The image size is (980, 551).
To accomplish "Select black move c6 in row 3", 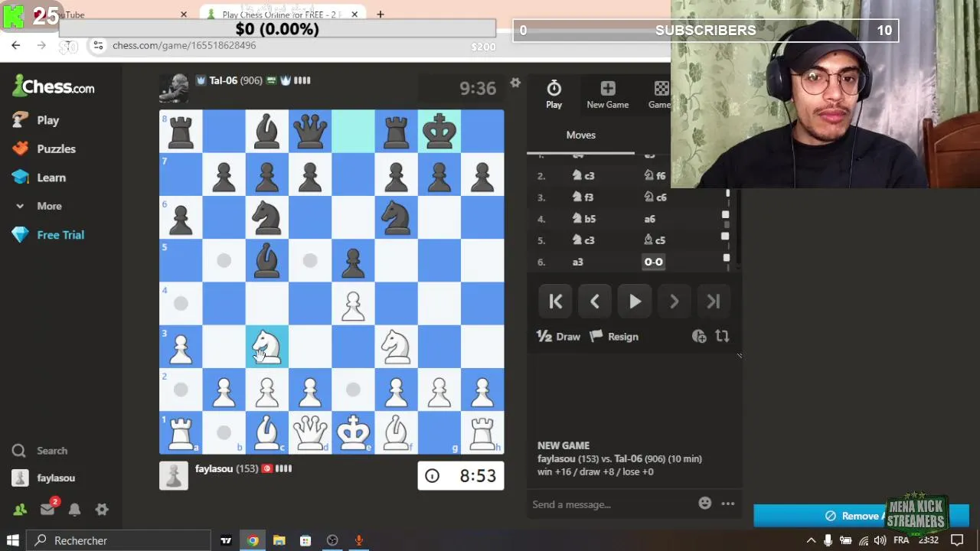I will pyautogui.click(x=655, y=197).
